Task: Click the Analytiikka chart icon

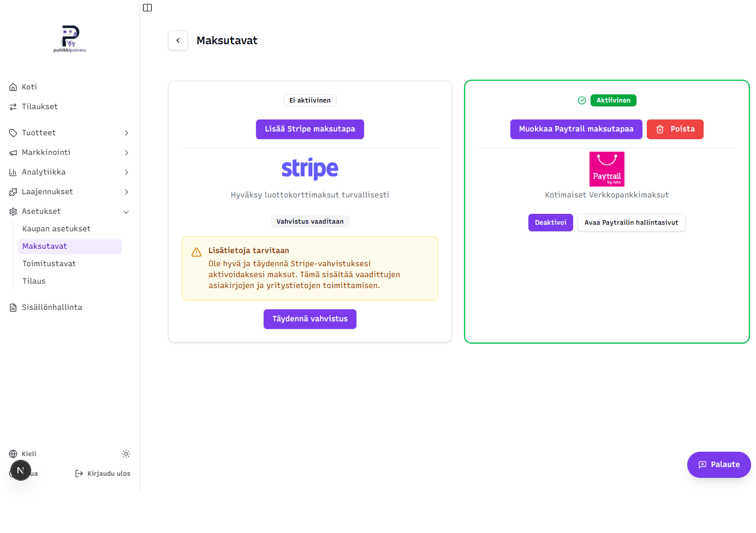Action: point(13,172)
